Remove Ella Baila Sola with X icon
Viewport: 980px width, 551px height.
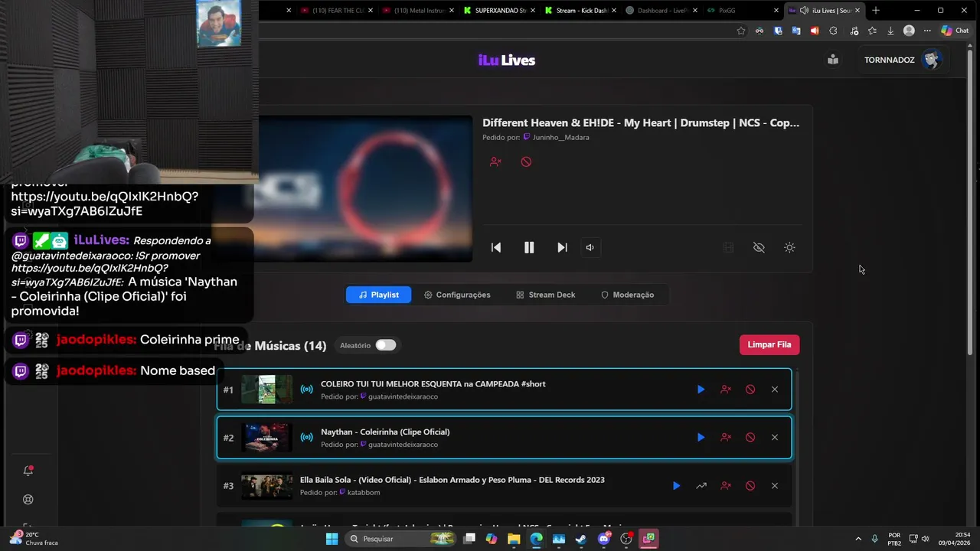[775, 486]
